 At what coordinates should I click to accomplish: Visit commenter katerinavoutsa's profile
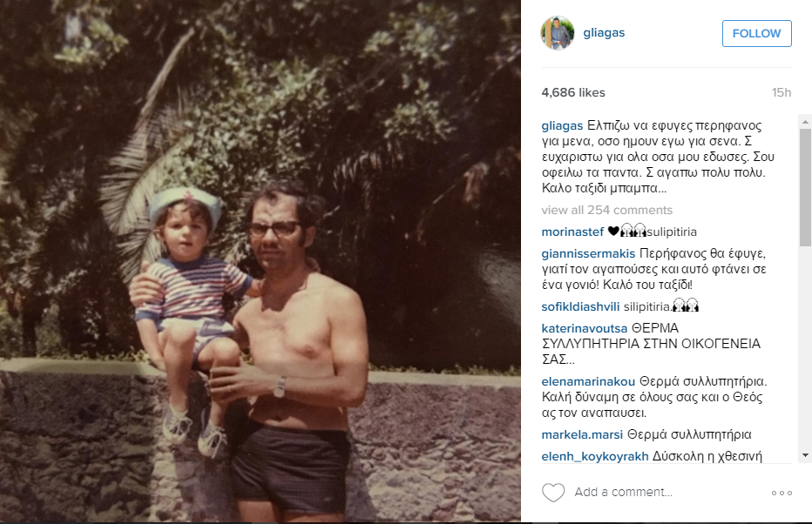click(x=584, y=328)
